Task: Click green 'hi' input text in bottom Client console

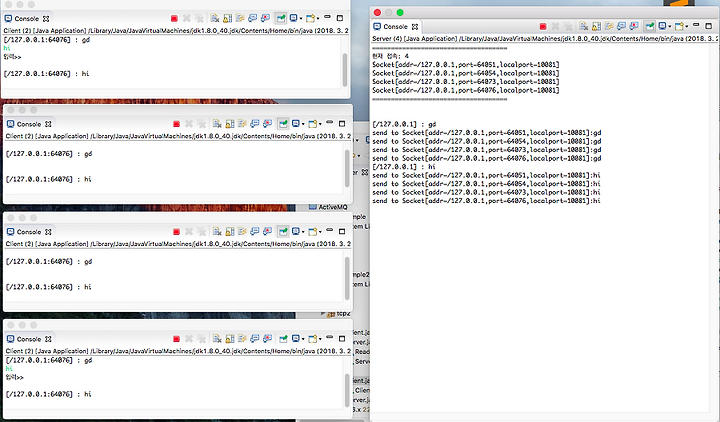Action: point(9,369)
